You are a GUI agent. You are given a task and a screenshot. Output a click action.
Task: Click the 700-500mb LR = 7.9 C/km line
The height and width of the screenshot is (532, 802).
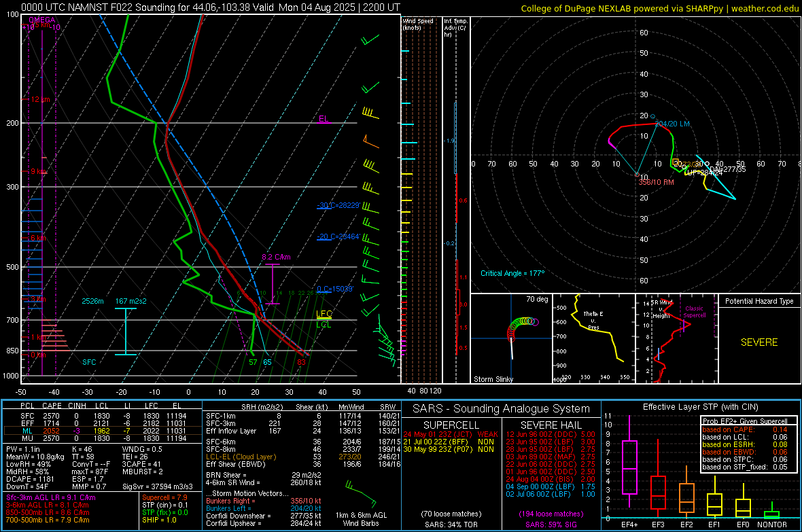(48, 520)
